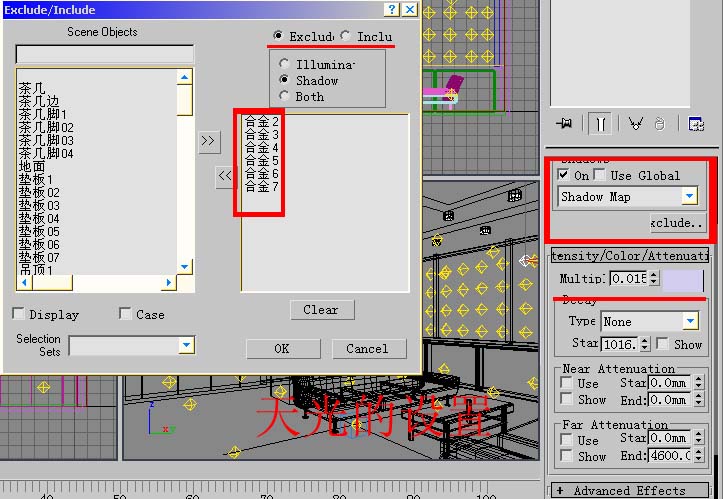Toggle Decay Show checkbox

pyautogui.click(x=663, y=343)
